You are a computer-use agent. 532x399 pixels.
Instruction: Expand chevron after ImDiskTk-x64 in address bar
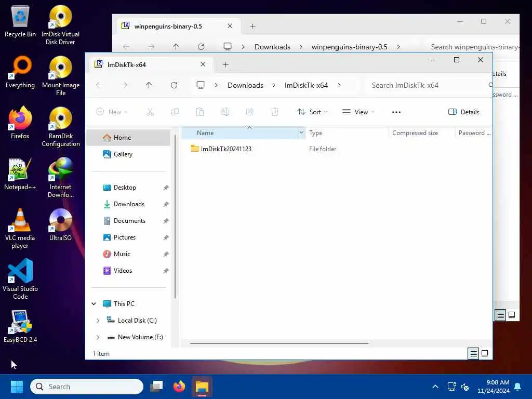(x=339, y=85)
